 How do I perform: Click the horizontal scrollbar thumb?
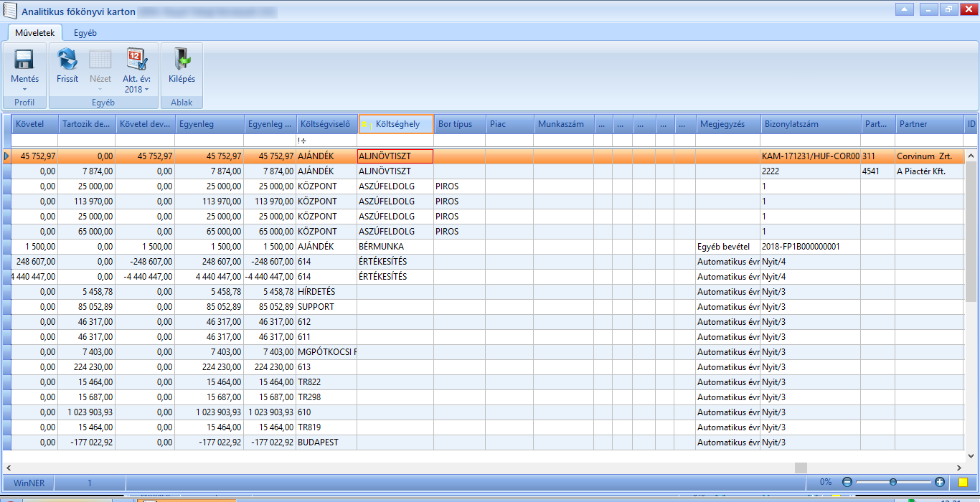click(x=801, y=468)
